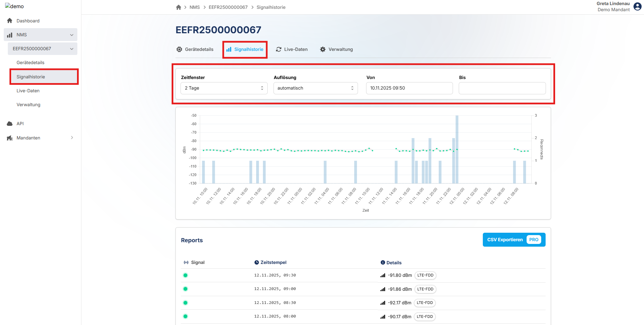644x325 pixels.
Task: Collapse the EEFR2500000067 sidebar chevron
Action: [x=72, y=49]
